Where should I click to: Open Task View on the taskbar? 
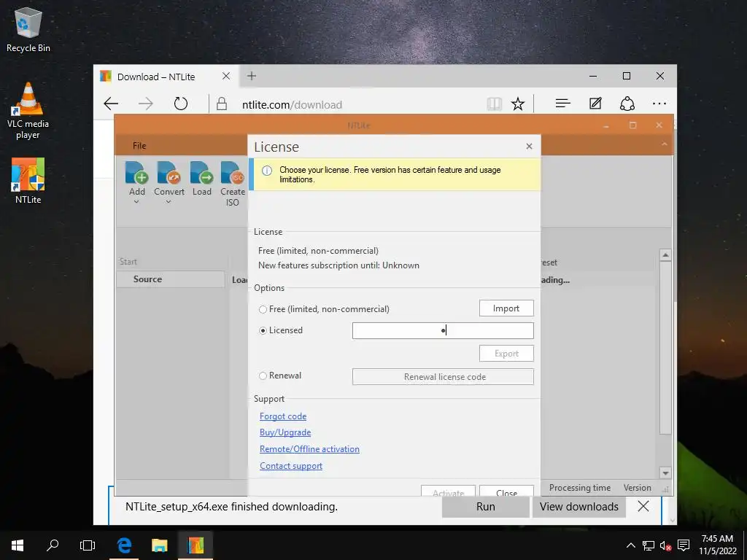point(88,545)
